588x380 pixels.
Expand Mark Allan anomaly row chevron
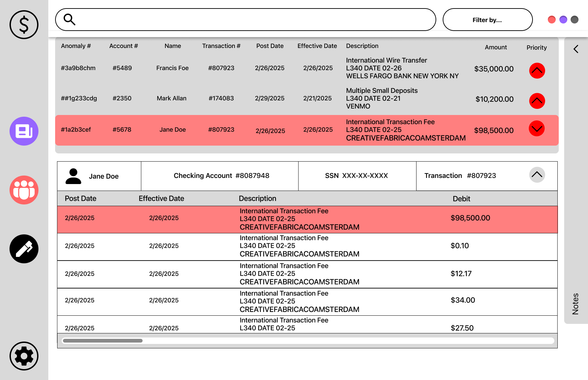click(537, 101)
